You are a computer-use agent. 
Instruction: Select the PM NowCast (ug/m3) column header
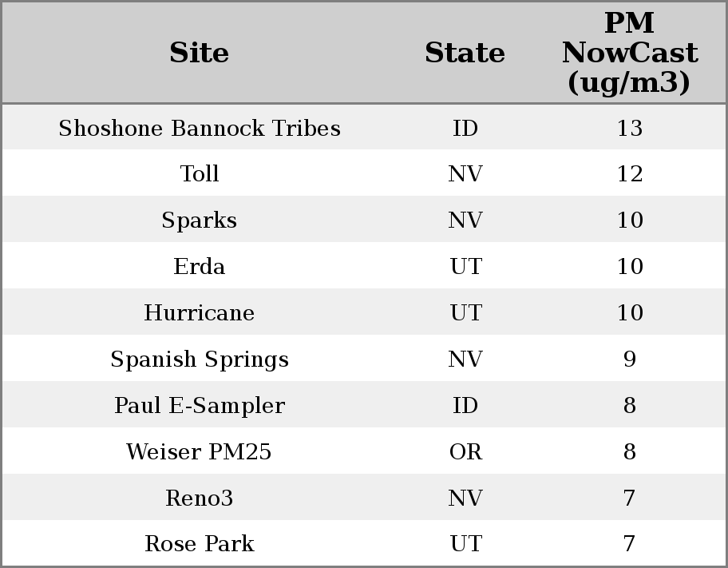pos(629,53)
